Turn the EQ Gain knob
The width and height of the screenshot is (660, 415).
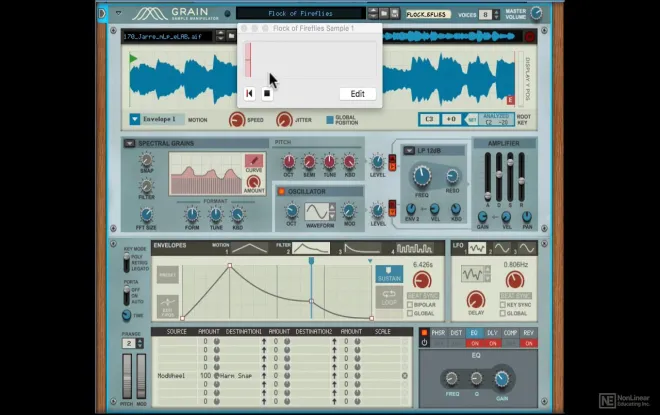point(501,379)
